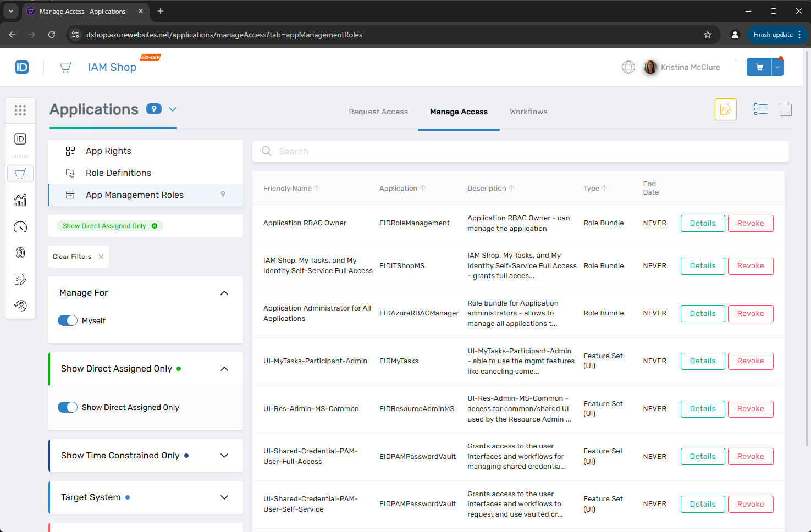Viewport: 811px width, 532px height.
Task: Sort by Application column arrow
Action: (423, 188)
